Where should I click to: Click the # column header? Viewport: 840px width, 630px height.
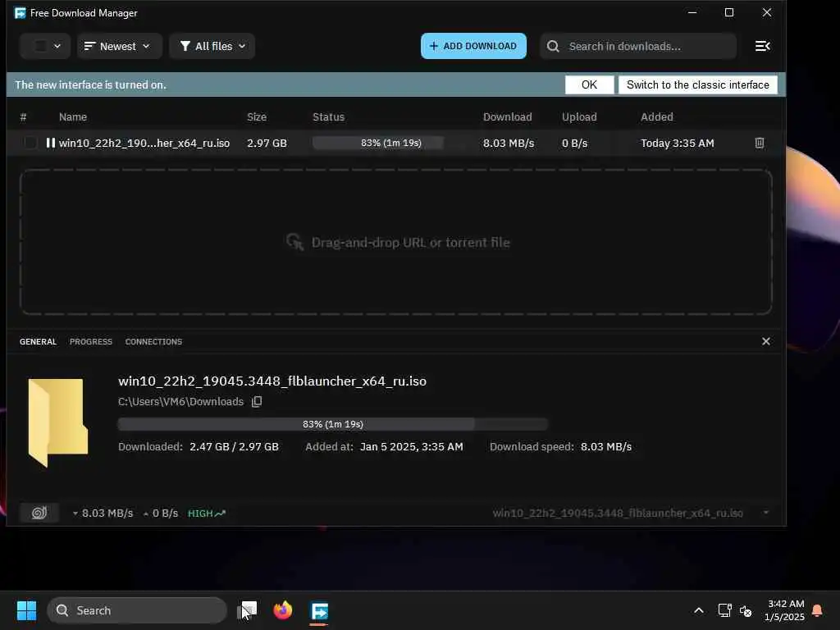pos(23,116)
